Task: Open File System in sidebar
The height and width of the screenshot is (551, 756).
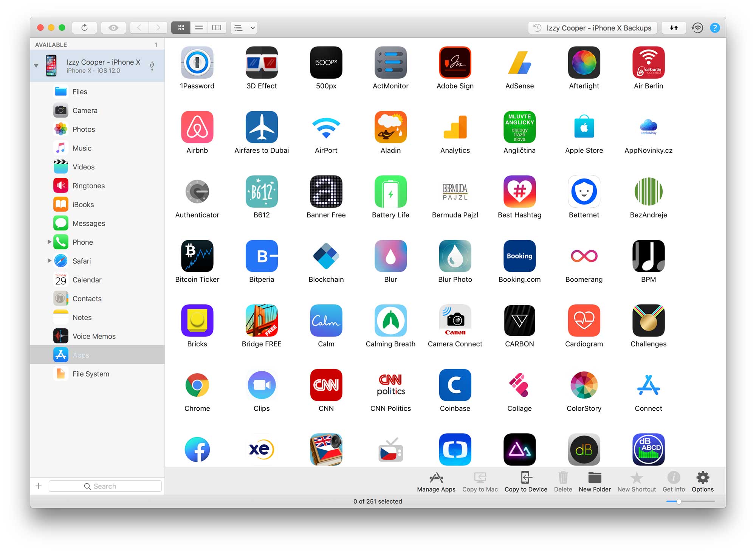Action: coord(91,374)
